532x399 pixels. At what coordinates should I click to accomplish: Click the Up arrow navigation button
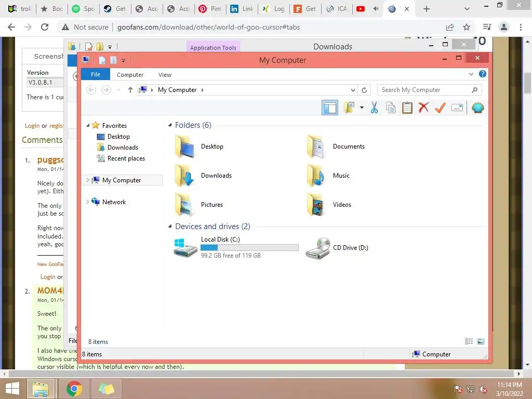tap(130, 90)
